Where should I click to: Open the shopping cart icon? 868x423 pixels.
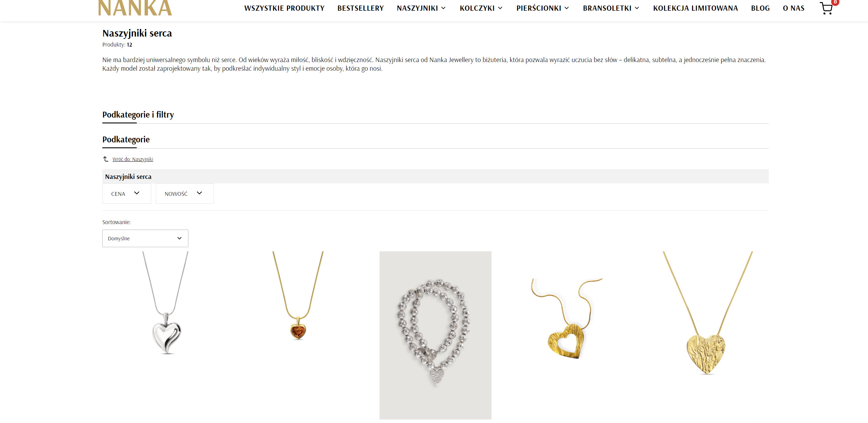click(x=826, y=8)
